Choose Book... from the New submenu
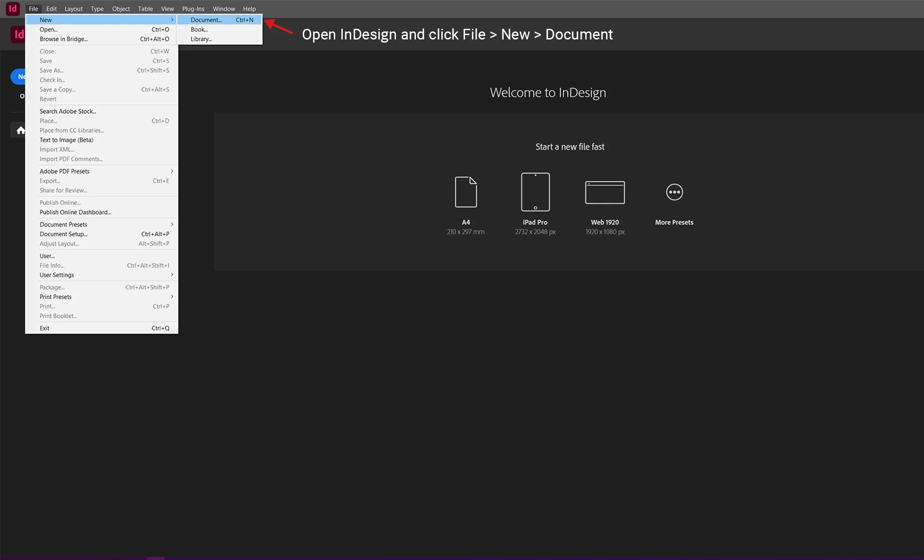This screenshot has height=560, width=924. point(199,30)
